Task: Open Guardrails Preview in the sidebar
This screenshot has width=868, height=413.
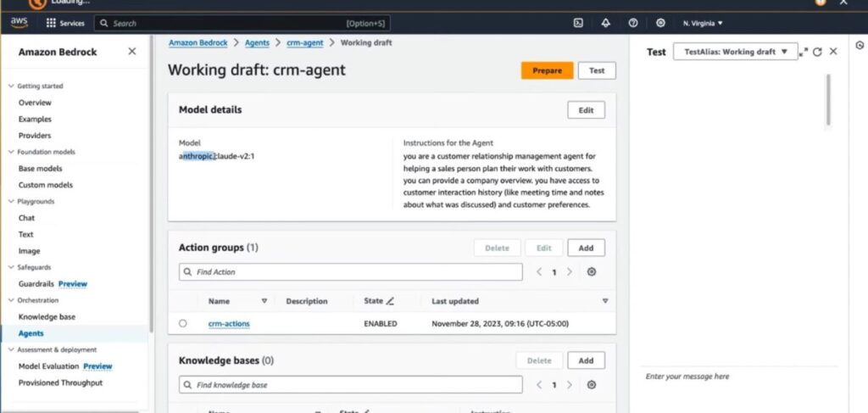Action: tap(53, 284)
